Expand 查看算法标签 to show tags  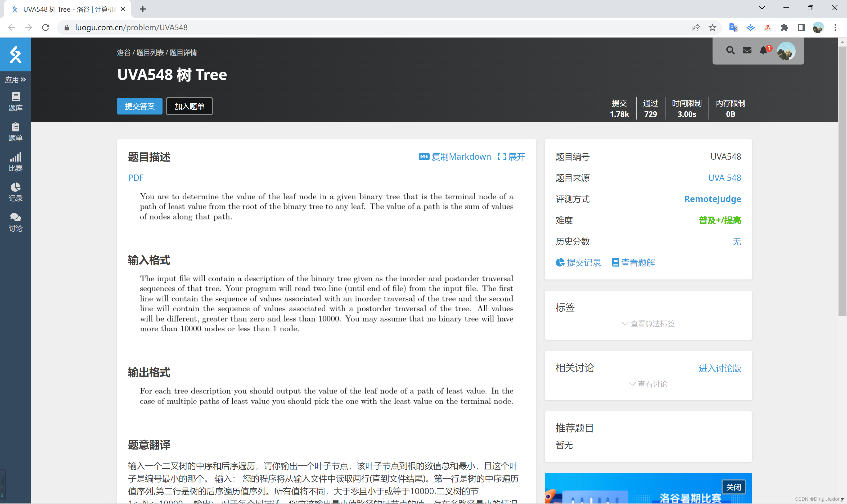coord(648,324)
